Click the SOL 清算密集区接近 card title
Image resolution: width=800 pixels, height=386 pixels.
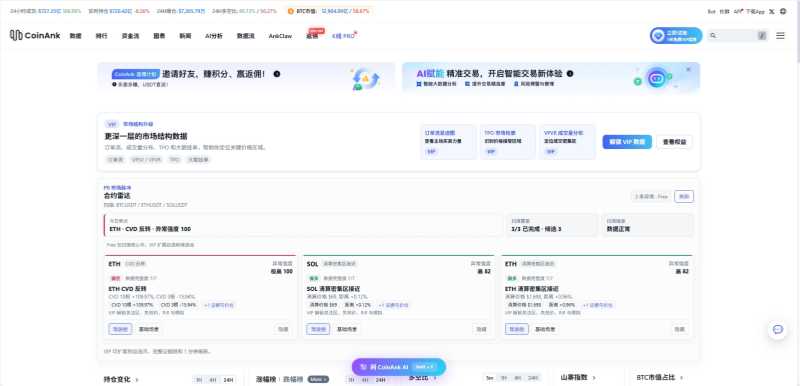click(x=334, y=289)
